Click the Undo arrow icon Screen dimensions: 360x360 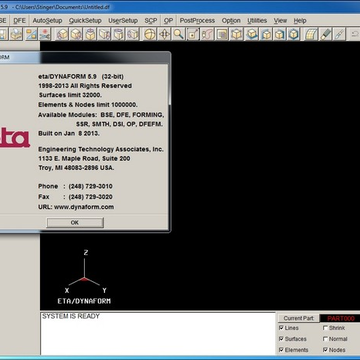[x=354, y=34]
